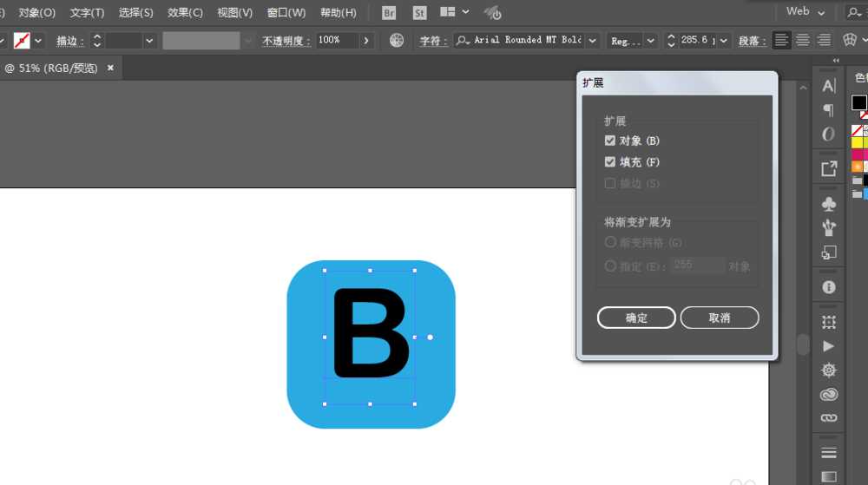Center align the paragraph text

coord(803,40)
